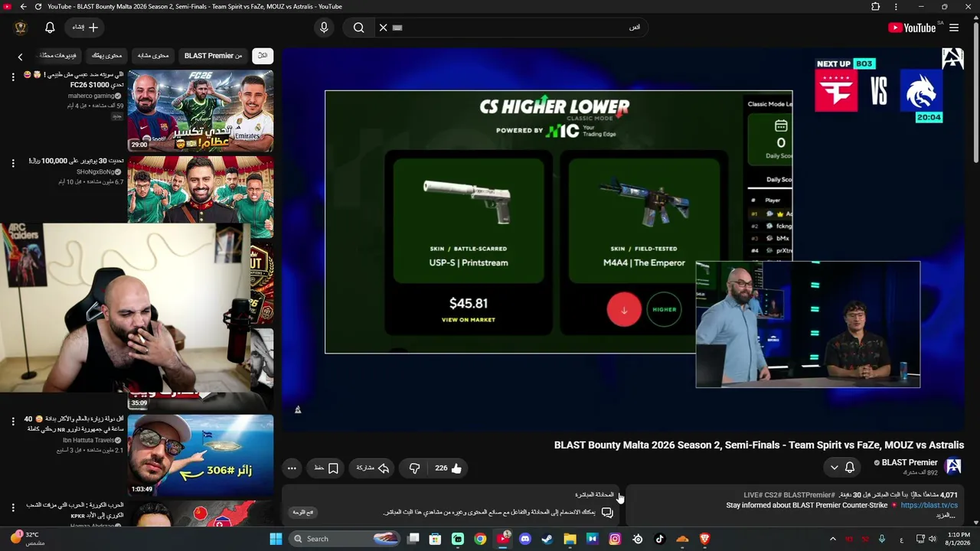The width and height of the screenshot is (980, 551).
Task: Open the clock showing 1:10 PM
Action: pos(959,539)
